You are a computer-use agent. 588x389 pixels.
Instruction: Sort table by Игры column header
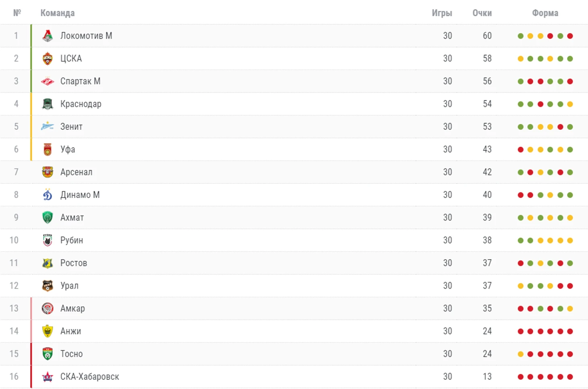click(x=442, y=13)
